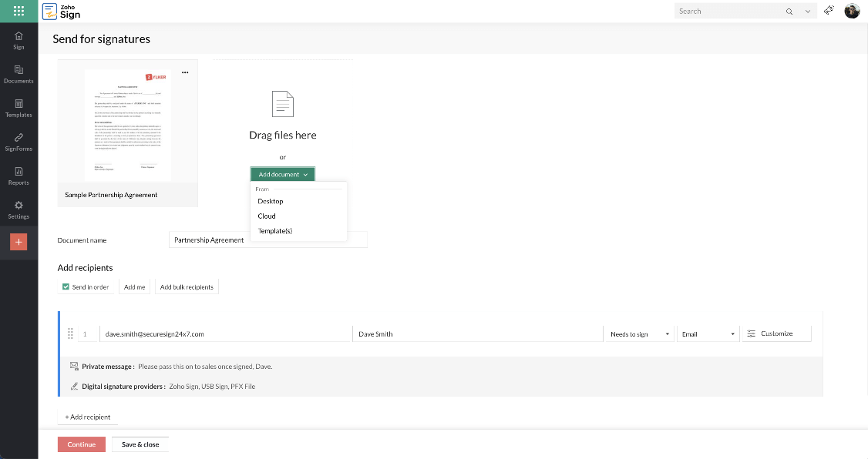Open the Reports icon in the sidebar
868x459 pixels.
point(18,176)
